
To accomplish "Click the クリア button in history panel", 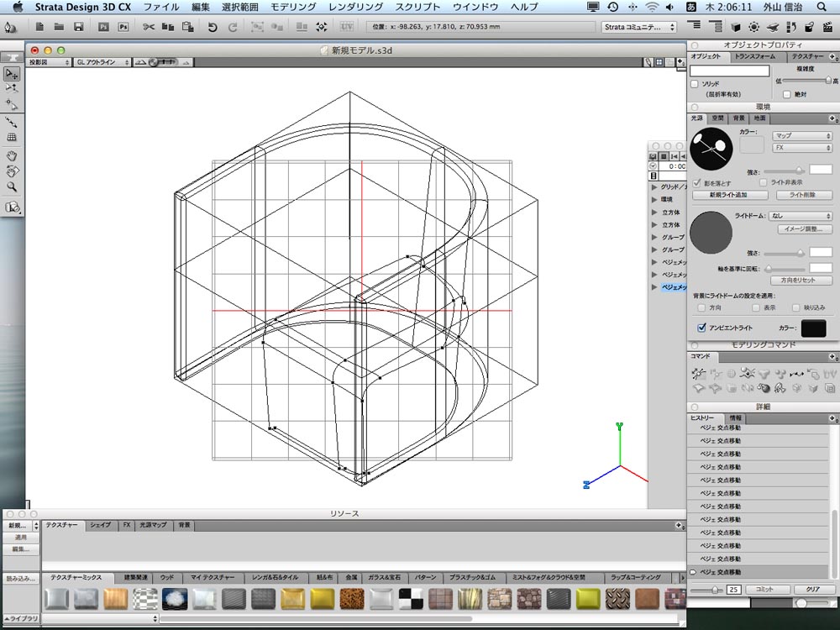I will 812,590.
